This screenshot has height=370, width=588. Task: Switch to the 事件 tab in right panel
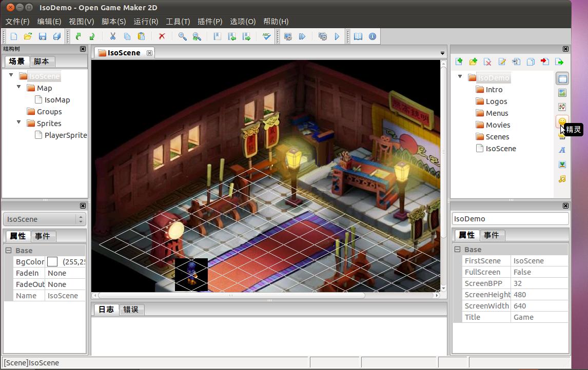click(492, 235)
